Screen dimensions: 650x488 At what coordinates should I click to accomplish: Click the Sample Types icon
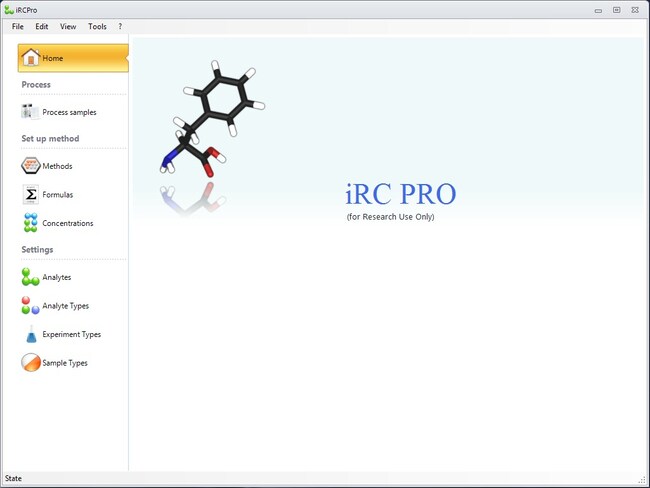(x=31, y=363)
